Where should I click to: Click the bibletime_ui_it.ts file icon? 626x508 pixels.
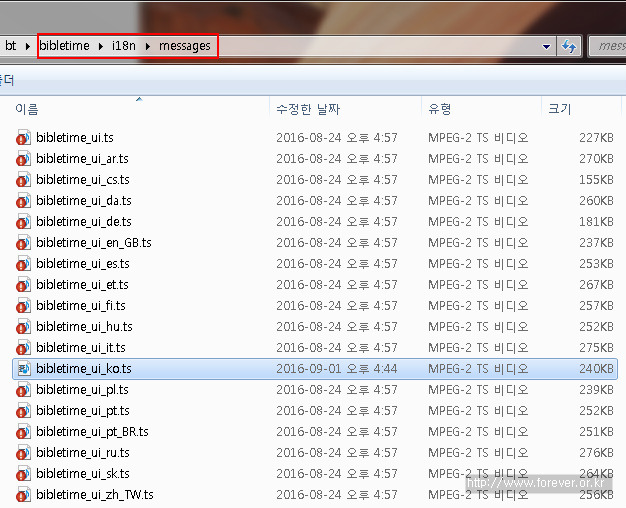coord(23,348)
